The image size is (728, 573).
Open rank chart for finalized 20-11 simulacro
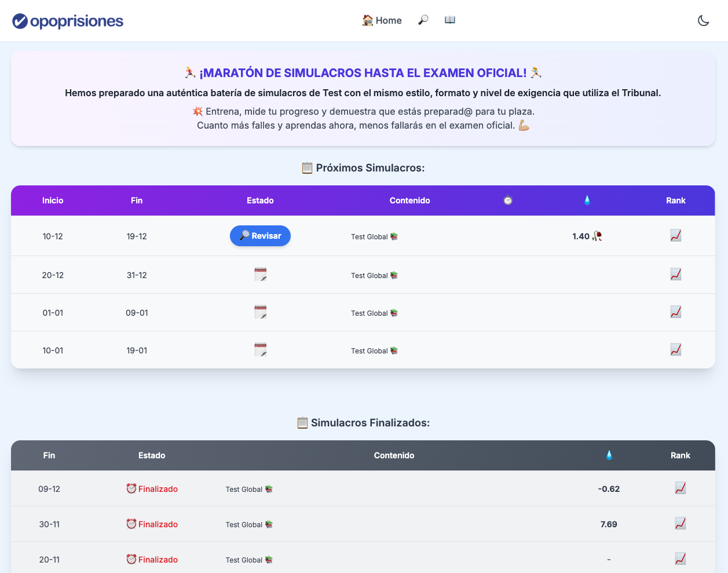click(680, 559)
